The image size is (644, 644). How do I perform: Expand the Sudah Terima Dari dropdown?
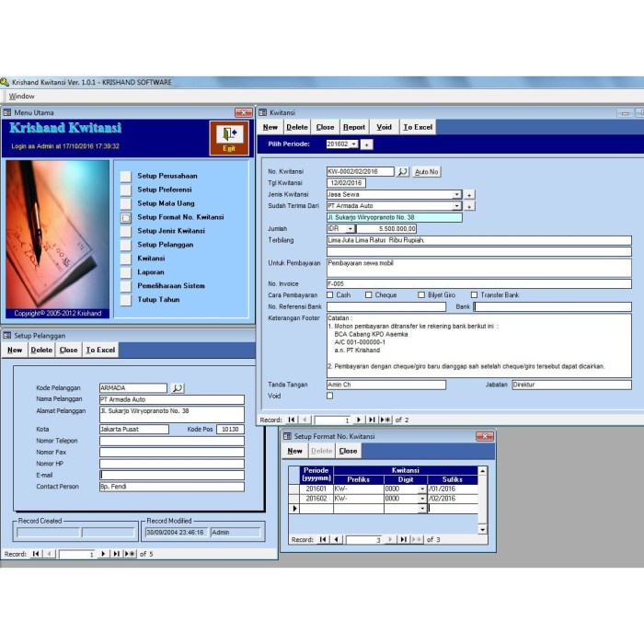pos(457,206)
